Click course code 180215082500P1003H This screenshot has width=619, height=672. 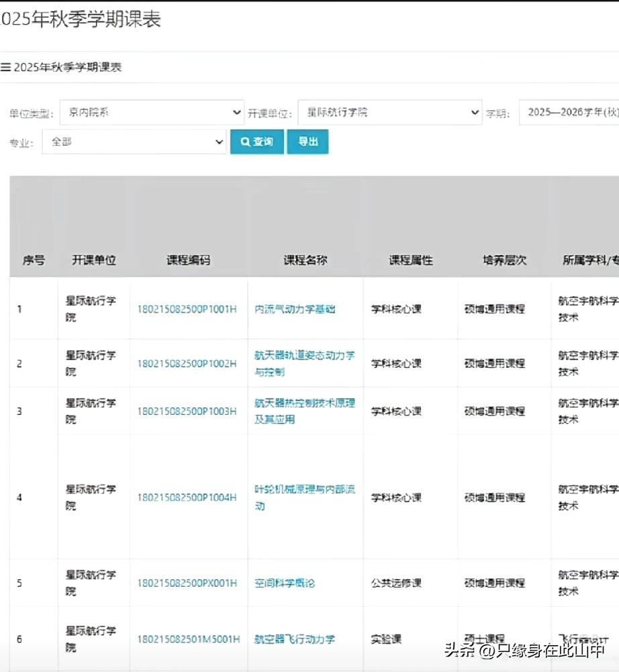(x=187, y=412)
